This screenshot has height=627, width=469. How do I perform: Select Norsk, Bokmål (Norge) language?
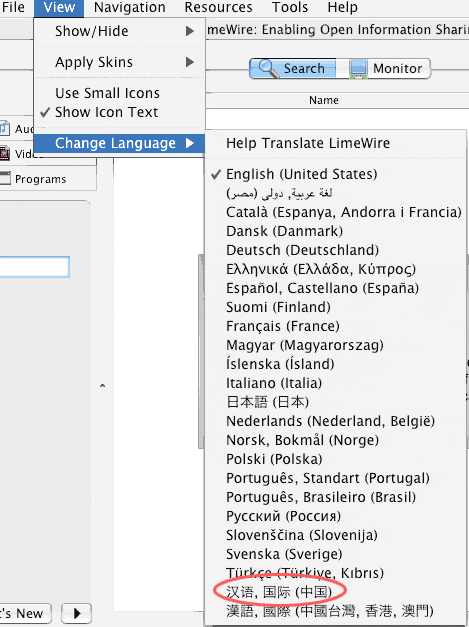pos(335,440)
